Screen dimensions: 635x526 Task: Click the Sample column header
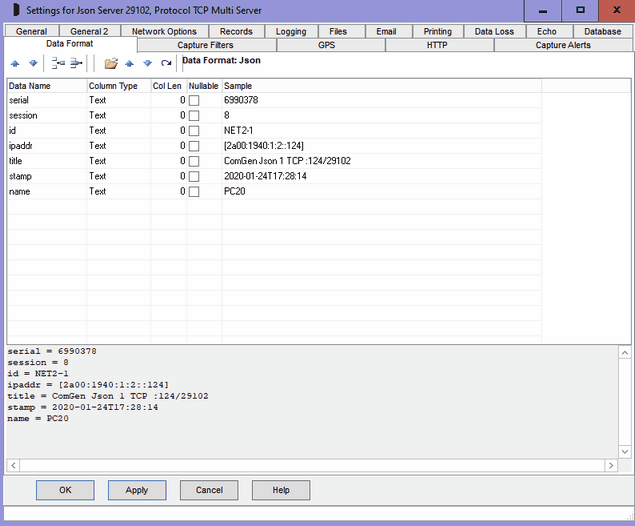pyautogui.click(x=381, y=86)
